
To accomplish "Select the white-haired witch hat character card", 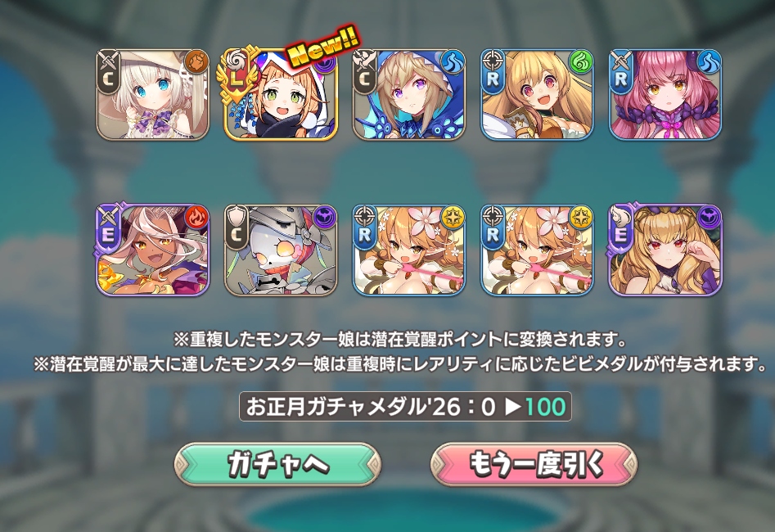I will pos(153,94).
